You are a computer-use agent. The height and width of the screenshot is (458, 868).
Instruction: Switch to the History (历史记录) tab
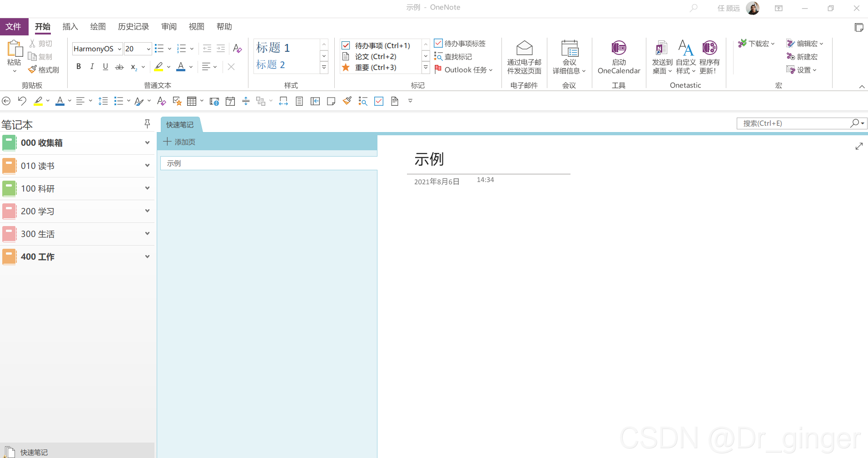point(134,27)
